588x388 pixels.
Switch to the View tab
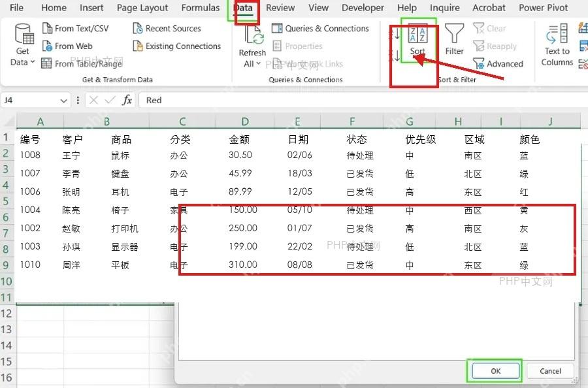click(318, 7)
